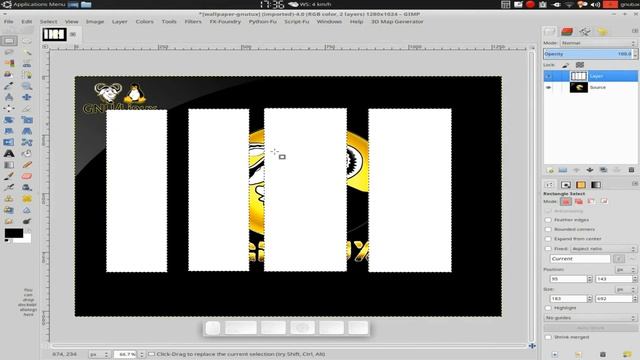The image size is (640, 360).
Task: Delete the selected layer
Action: [x=631, y=170]
